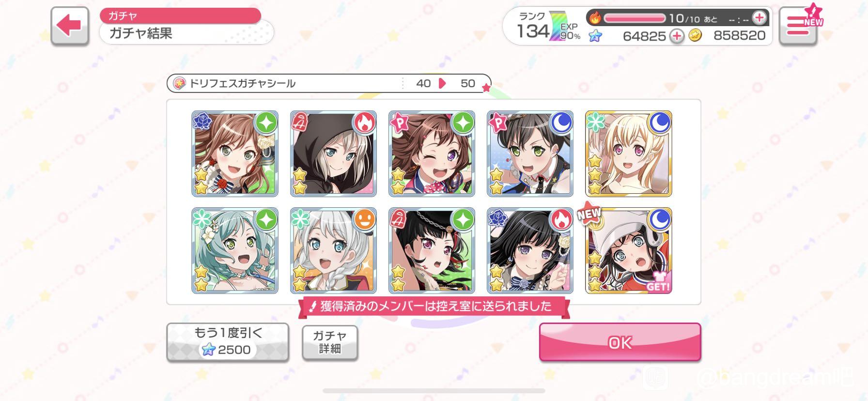Image resolution: width=868 pixels, height=401 pixels.
Task: Add stars with the plus next to 64825
Action: [x=677, y=36]
